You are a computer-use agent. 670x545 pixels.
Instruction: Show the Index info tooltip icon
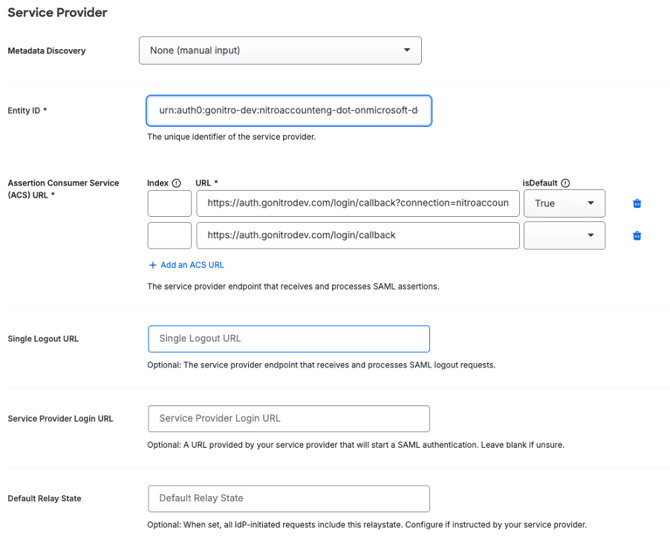tap(177, 183)
